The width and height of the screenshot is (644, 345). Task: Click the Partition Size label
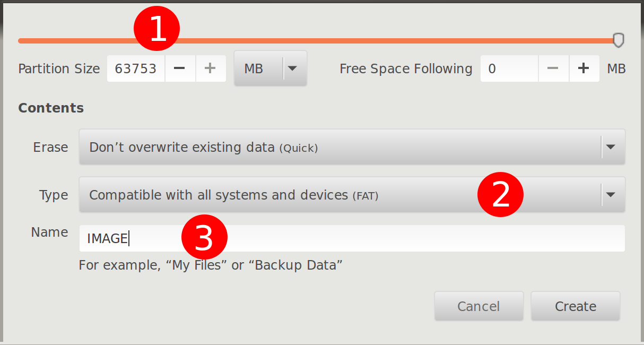click(x=59, y=68)
